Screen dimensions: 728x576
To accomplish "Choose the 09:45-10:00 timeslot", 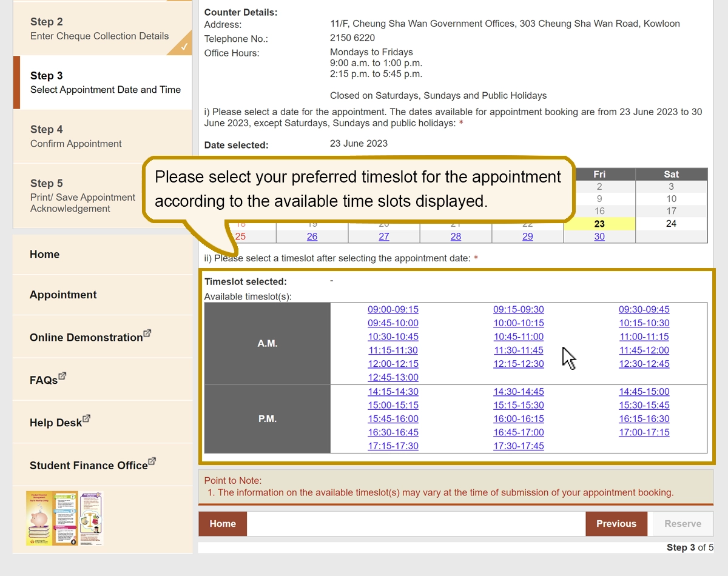I will point(393,323).
